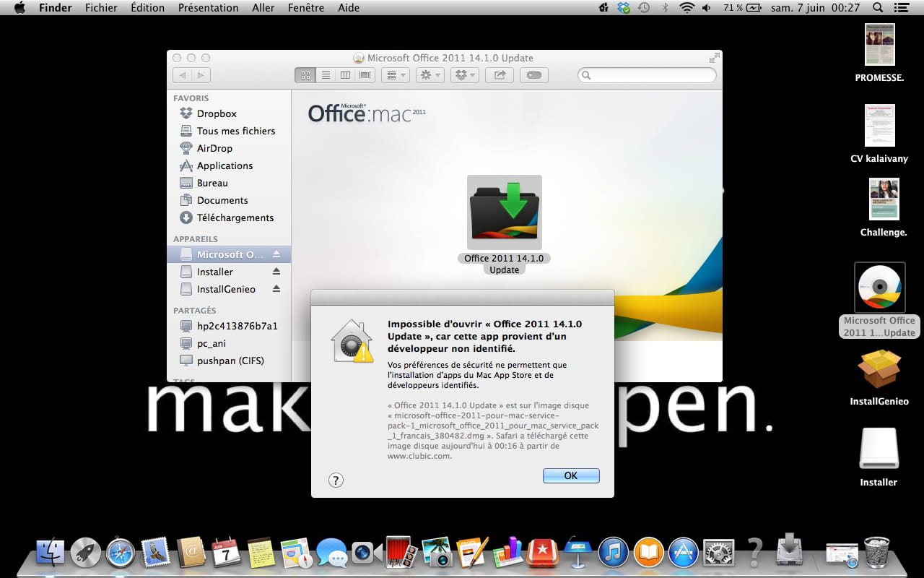Click the volume icon in menu bar
This screenshot has height=578, width=924.
pyautogui.click(x=706, y=8)
